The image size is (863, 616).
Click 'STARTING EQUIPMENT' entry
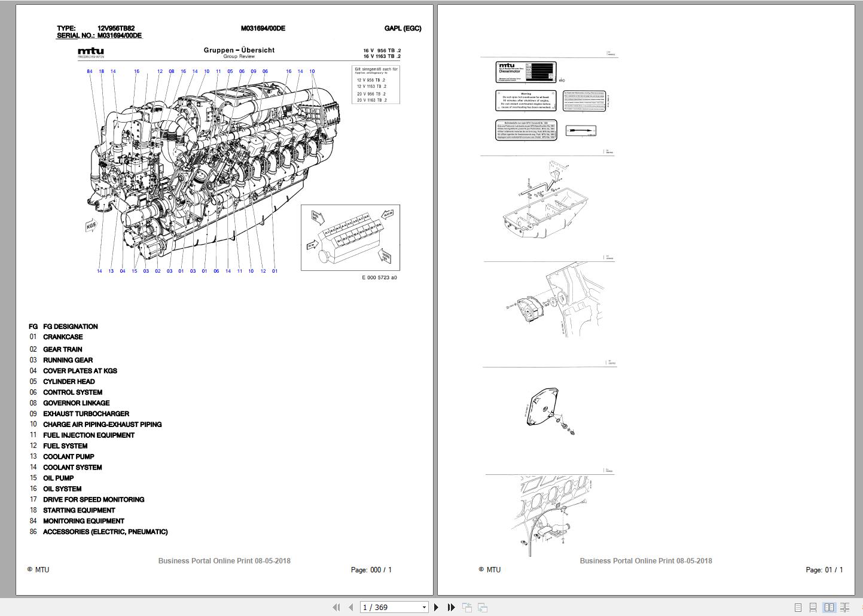(x=79, y=511)
